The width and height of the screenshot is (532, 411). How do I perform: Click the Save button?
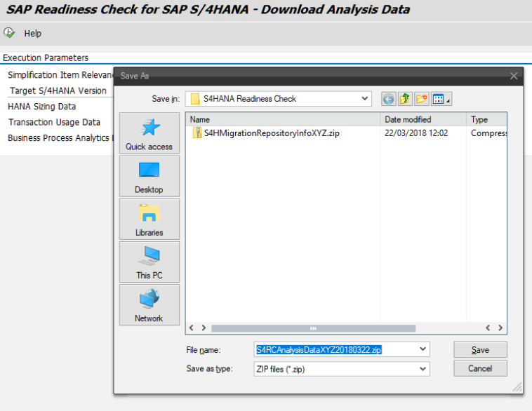point(480,349)
